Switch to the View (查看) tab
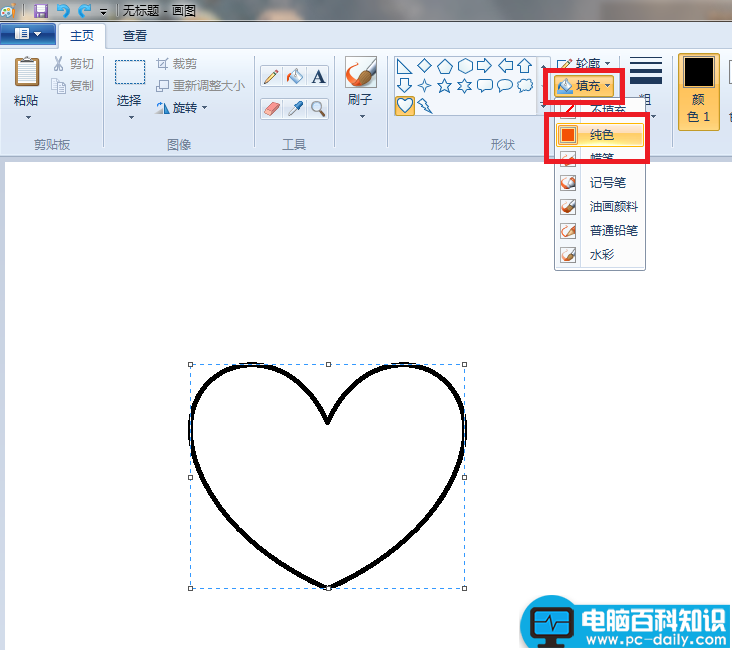The image size is (732, 650). (134, 35)
